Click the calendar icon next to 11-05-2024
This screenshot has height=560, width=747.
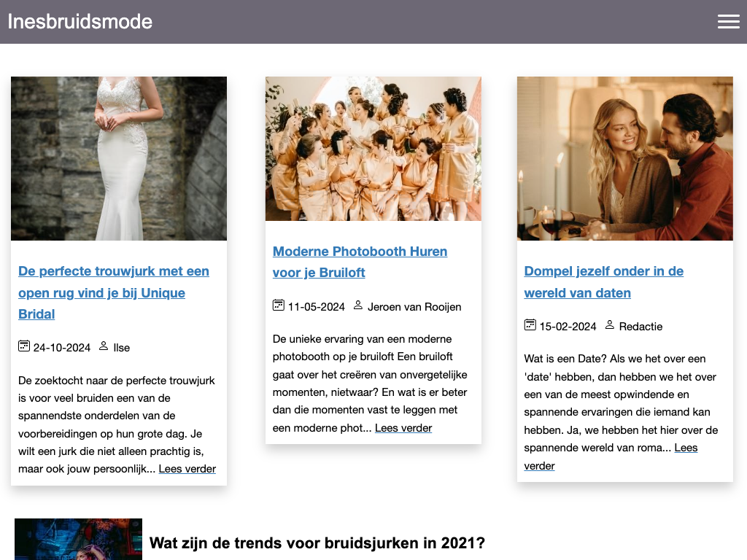tap(279, 306)
